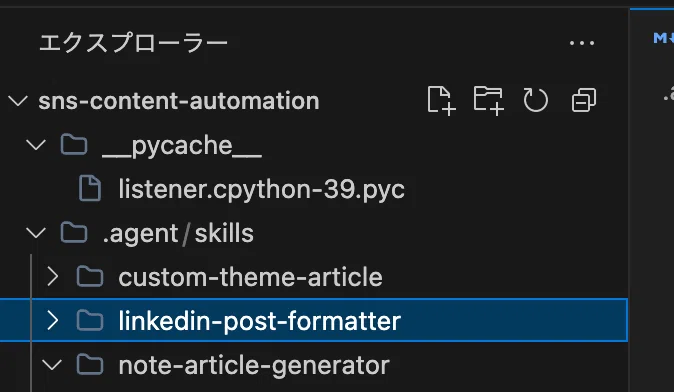Collapse the sns-content-automation root section
This screenshot has width=674, height=392.
tap(18, 101)
